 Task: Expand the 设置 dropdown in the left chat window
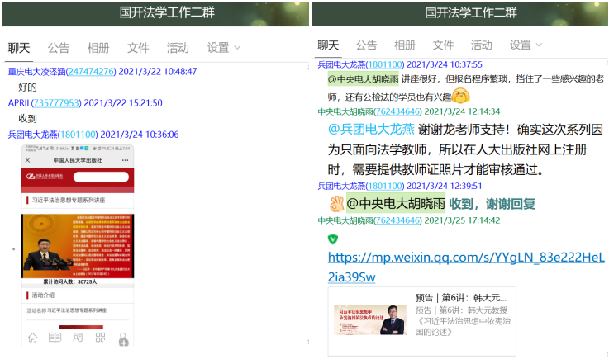click(223, 48)
